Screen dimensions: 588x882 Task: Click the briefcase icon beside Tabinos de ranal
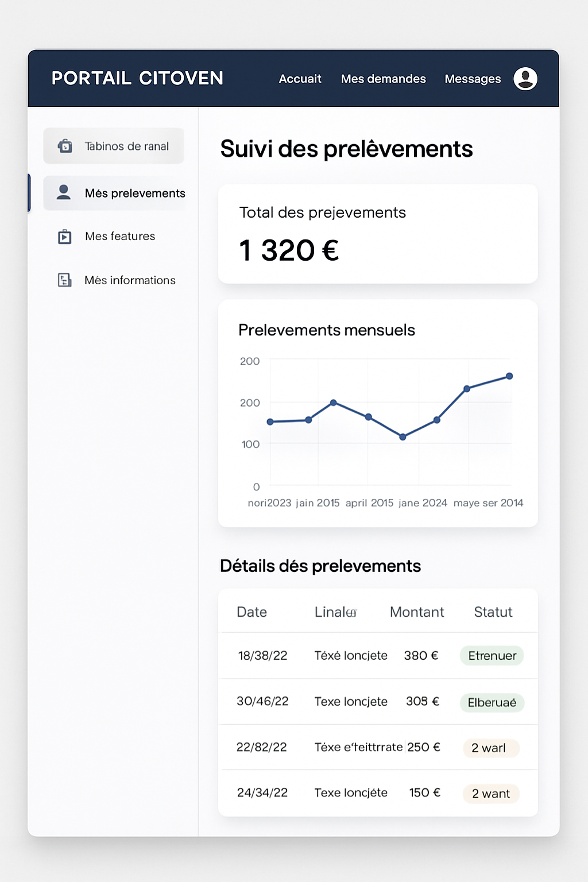pos(65,145)
